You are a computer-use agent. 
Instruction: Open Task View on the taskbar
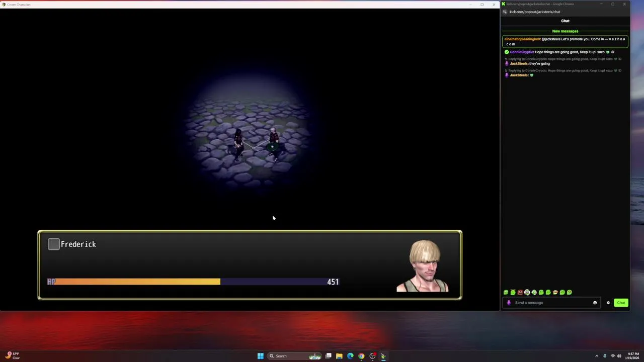click(x=328, y=356)
